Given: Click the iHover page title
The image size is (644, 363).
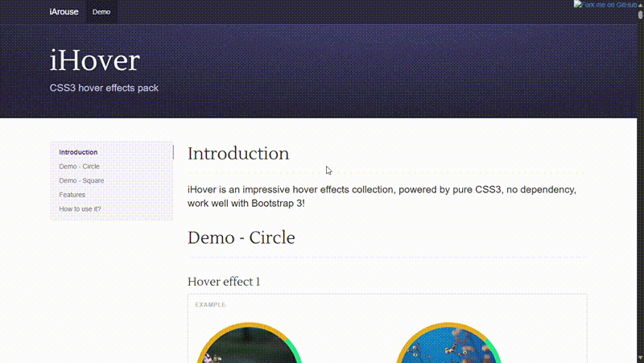Looking at the screenshot, I should [95, 61].
